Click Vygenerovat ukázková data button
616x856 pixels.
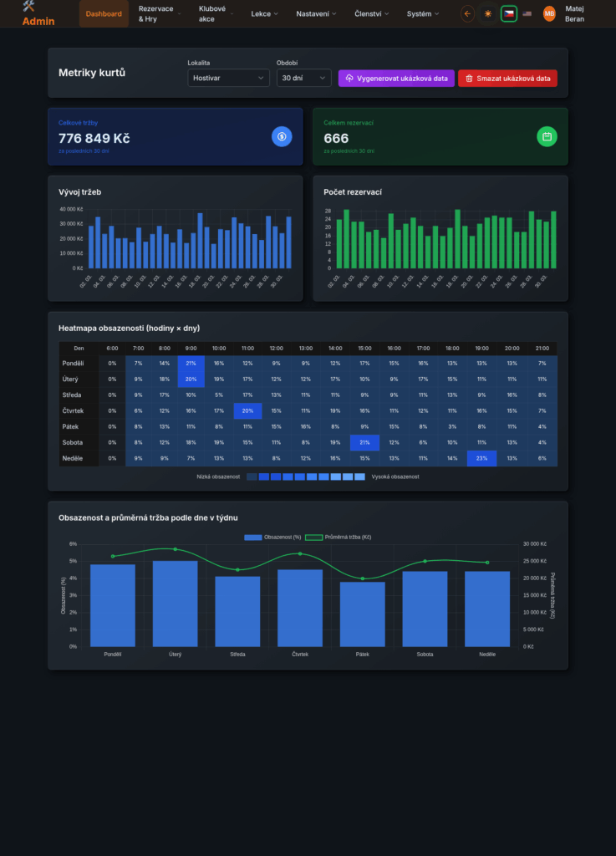click(396, 78)
